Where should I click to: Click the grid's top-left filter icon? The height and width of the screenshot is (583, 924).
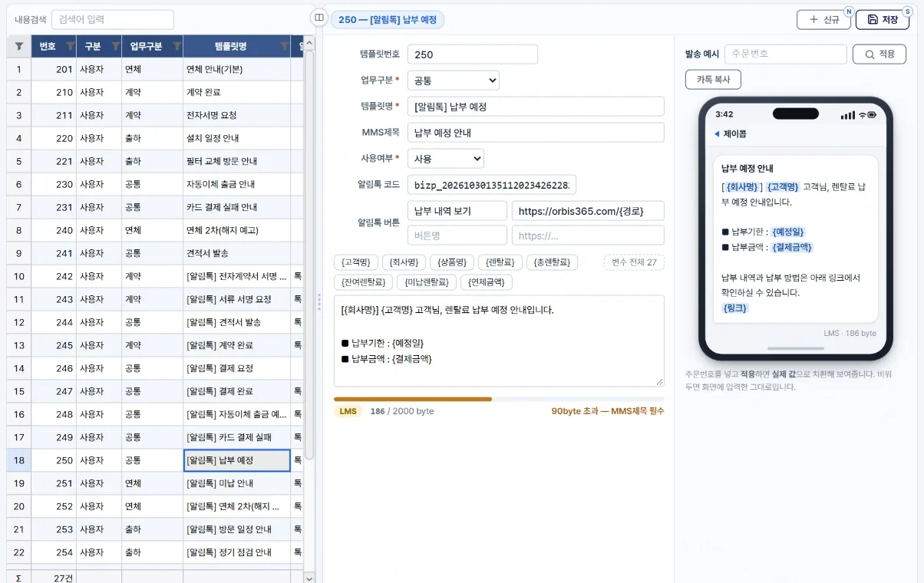click(18, 46)
